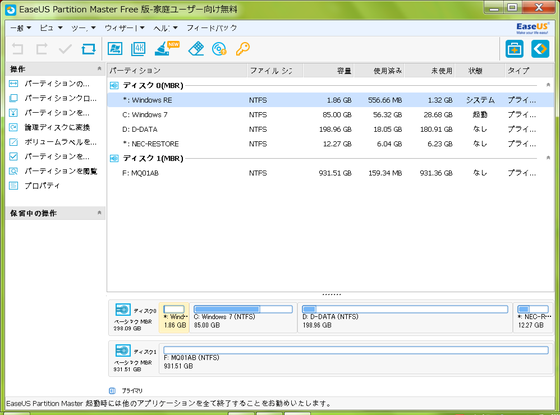
Task: Sort by the Used column header
Action: pos(379,71)
